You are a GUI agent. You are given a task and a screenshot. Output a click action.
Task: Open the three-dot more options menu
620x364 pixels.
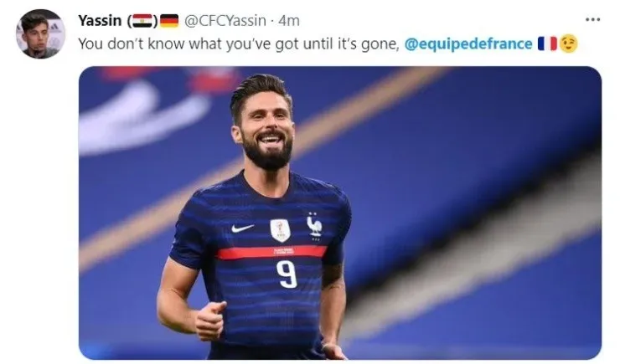click(x=592, y=20)
